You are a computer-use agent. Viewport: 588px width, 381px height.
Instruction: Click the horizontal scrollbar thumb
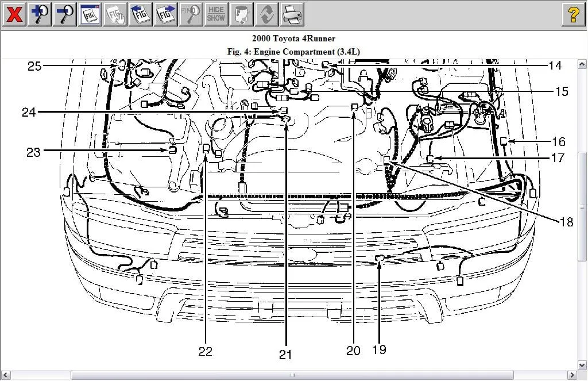coord(292,375)
